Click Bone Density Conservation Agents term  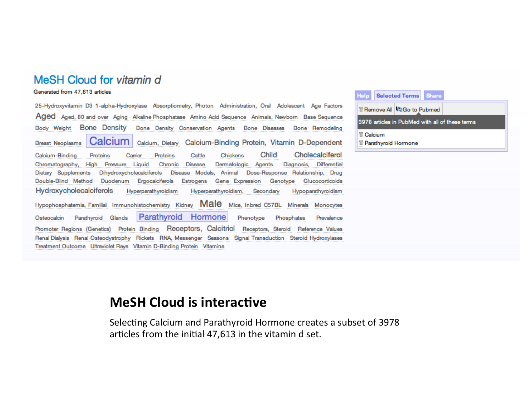tap(185, 128)
